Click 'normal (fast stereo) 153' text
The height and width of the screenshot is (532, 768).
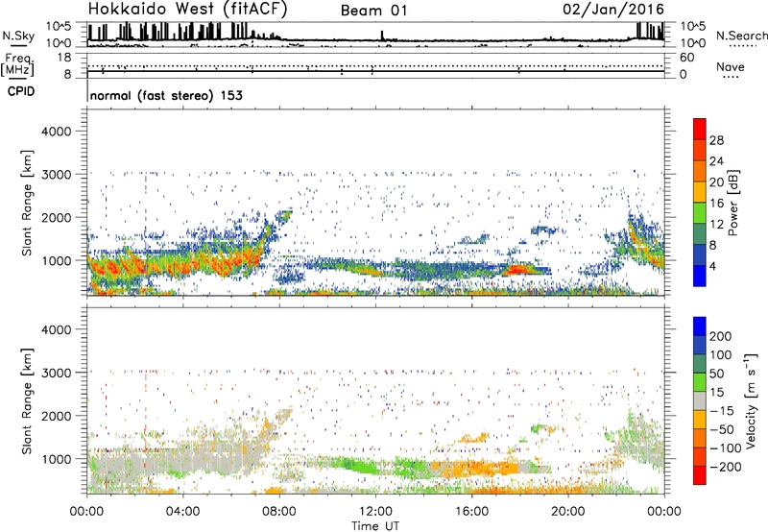click(166, 95)
